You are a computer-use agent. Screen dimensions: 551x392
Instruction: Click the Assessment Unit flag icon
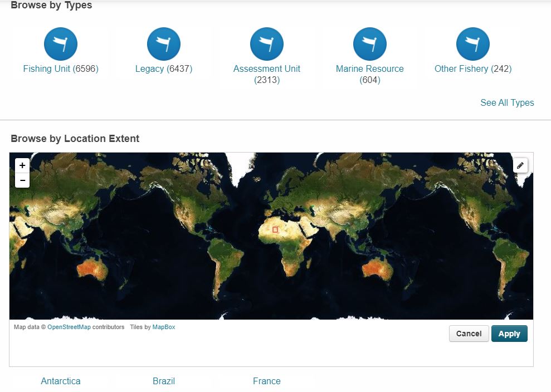(x=267, y=44)
